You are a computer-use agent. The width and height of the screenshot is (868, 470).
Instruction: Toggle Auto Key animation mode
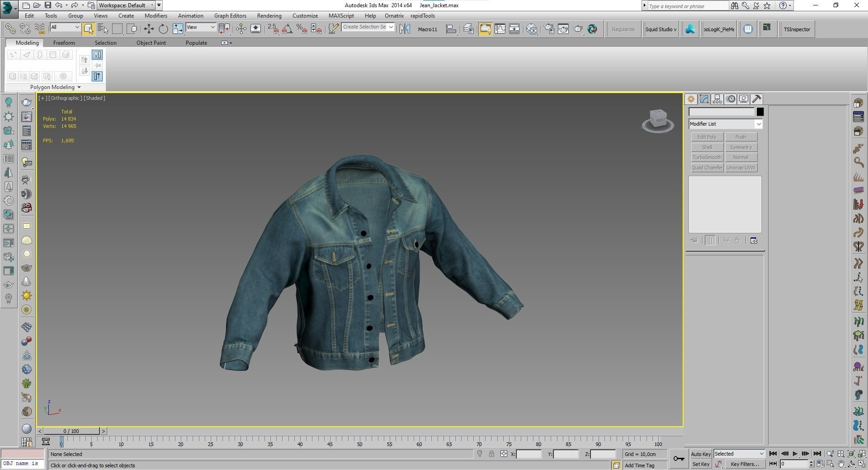(700, 454)
